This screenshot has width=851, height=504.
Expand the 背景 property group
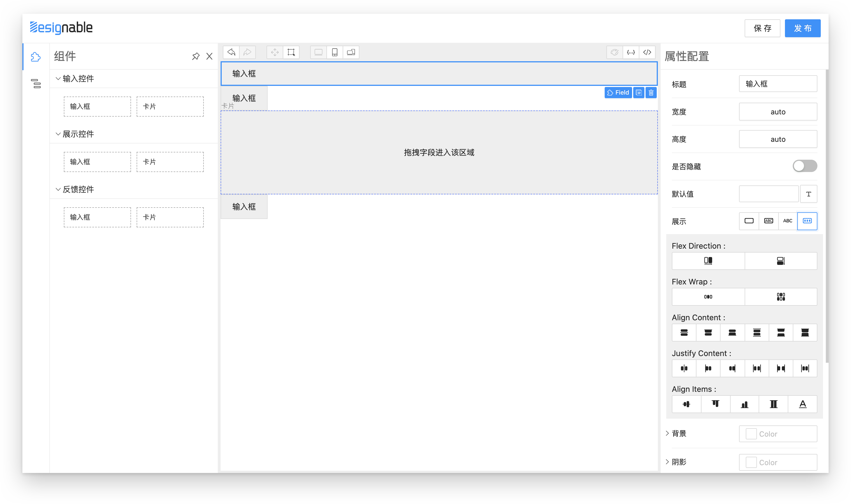coord(667,433)
